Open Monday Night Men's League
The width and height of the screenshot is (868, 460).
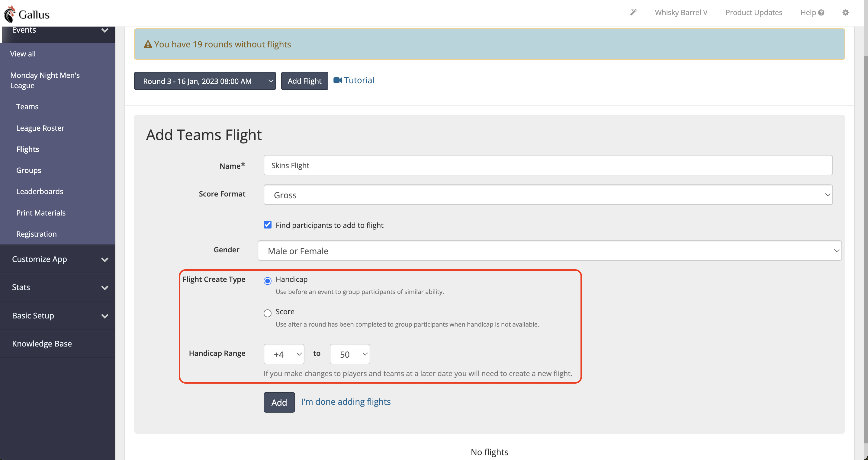click(45, 80)
